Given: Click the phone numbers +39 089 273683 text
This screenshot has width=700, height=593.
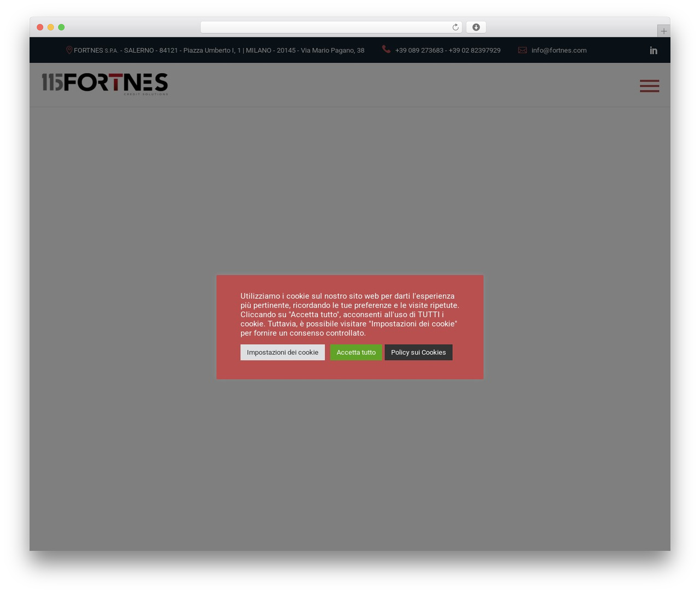Looking at the screenshot, I should (x=447, y=50).
